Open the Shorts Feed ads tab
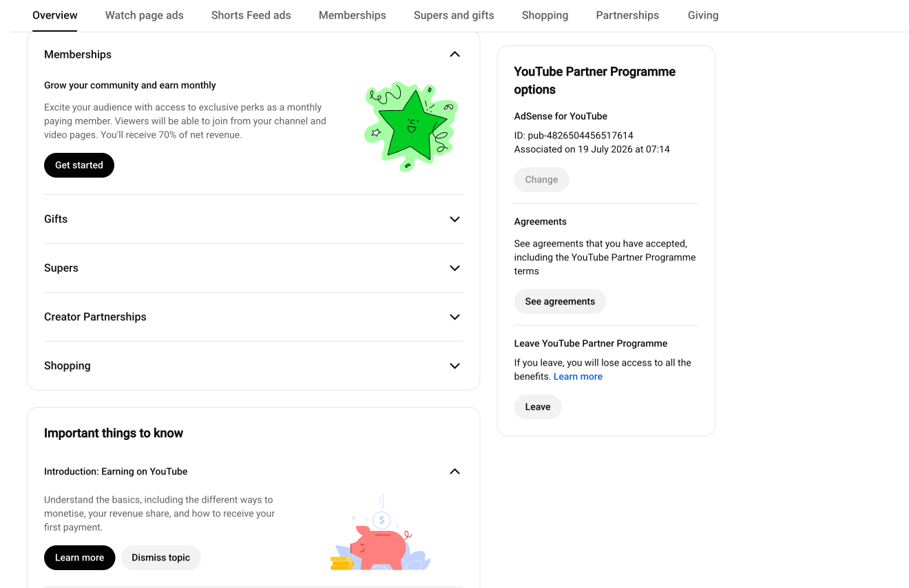Viewport: 909px width, 588px height. (x=251, y=15)
